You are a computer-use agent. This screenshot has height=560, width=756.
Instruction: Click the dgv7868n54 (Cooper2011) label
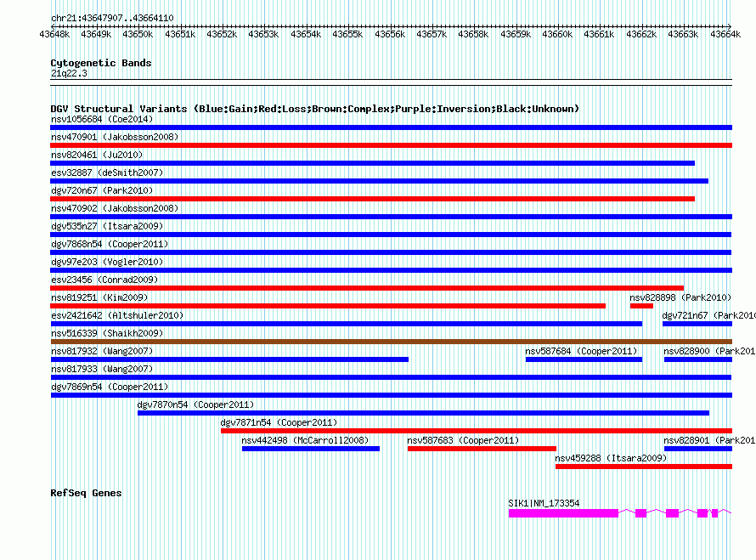coord(110,244)
